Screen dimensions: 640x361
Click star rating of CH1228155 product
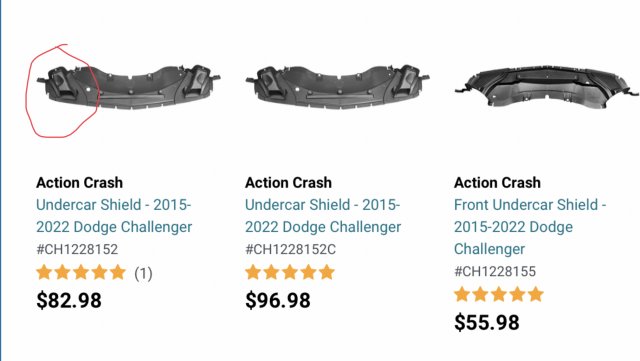[499, 294]
